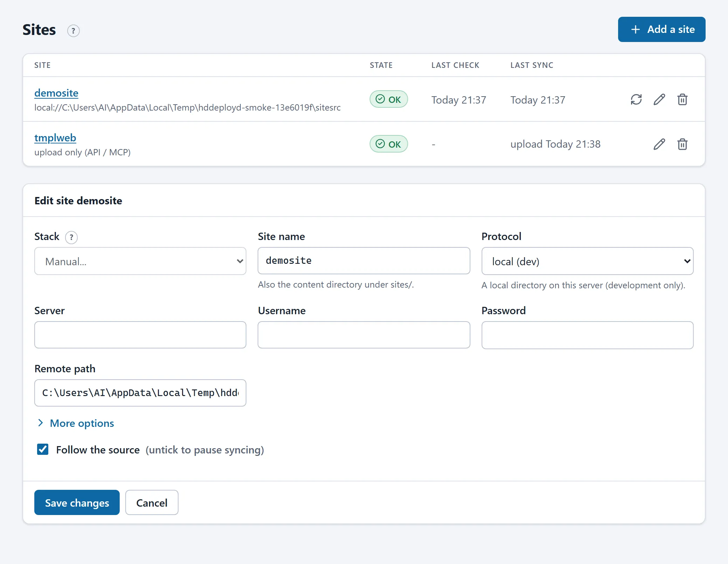Click the LAST CHECK column header
Screen dimensions: 728x564
click(x=455, y=65)
